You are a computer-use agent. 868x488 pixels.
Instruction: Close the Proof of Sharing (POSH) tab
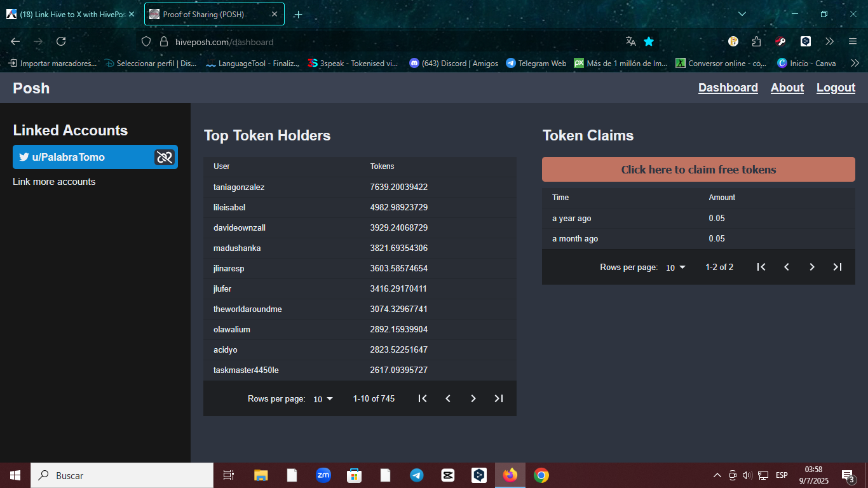click(x=275, y=14)
